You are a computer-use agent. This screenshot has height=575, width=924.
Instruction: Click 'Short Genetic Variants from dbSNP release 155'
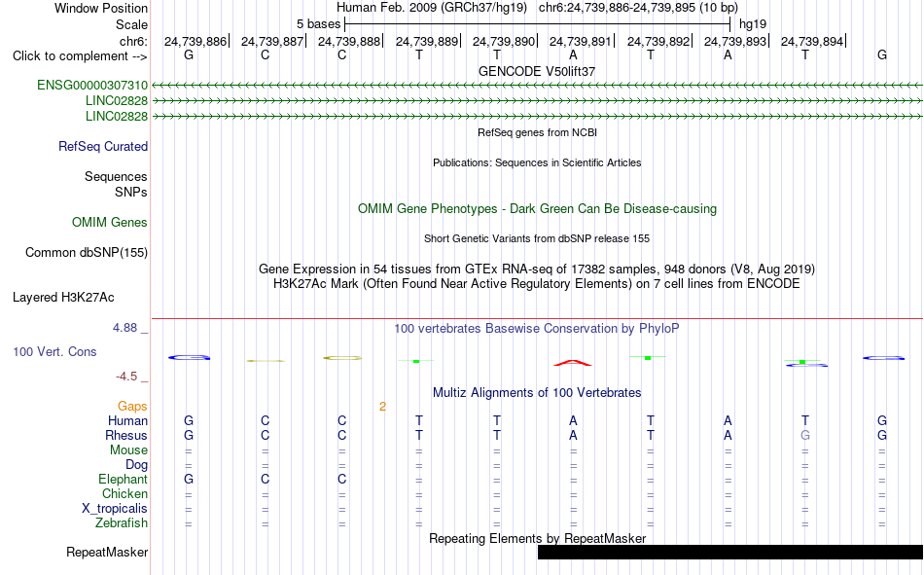[537, 238]
